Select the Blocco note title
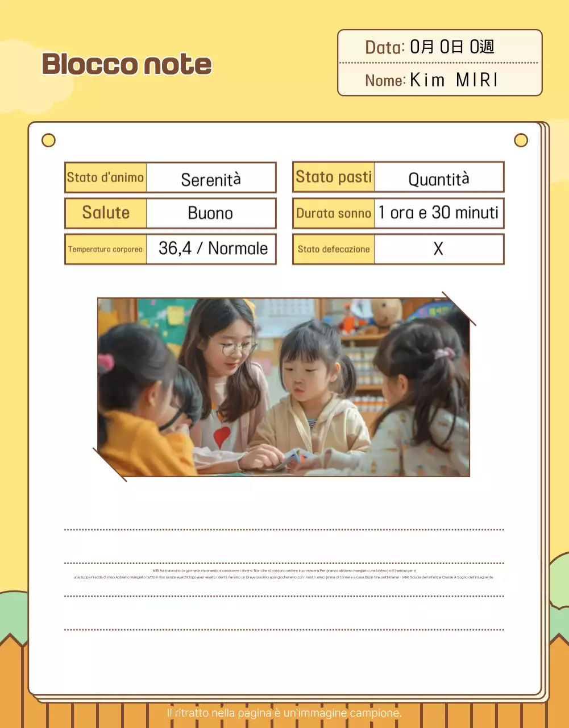The image size is (569, 728). (126, 64)
